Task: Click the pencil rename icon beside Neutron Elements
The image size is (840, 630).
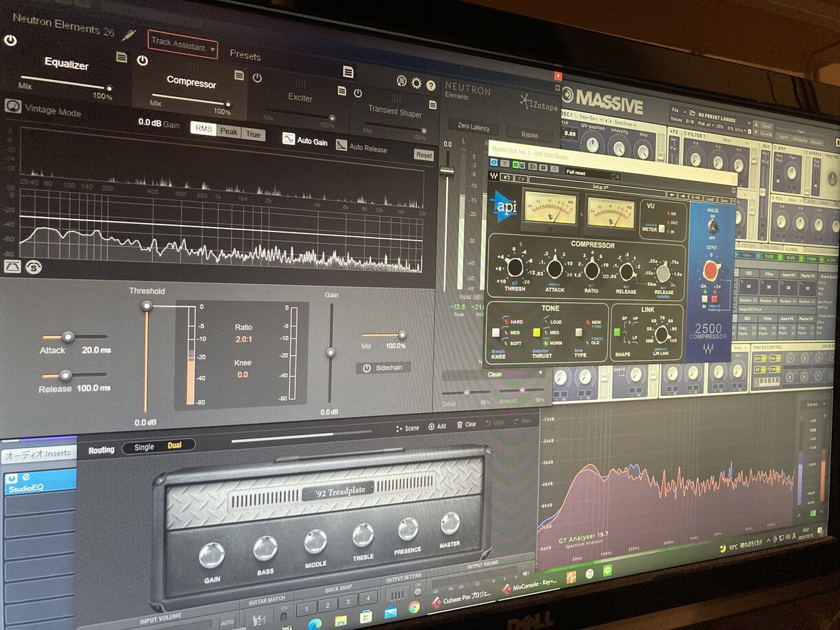Action: click(x=128, y=34)
